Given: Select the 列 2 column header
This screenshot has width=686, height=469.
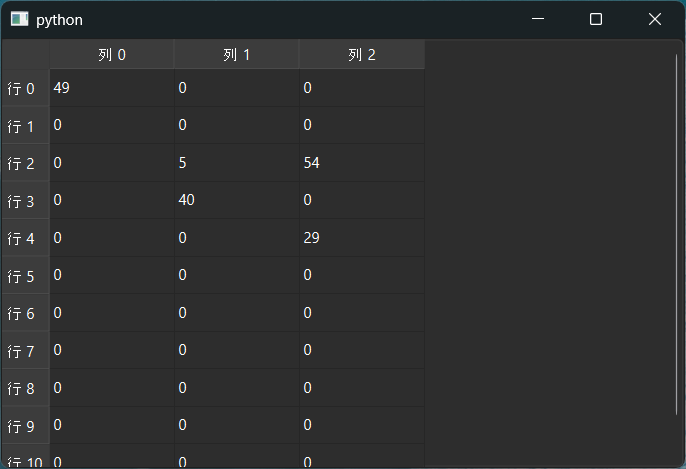Looking at the screenshot, I should [362, 55].
